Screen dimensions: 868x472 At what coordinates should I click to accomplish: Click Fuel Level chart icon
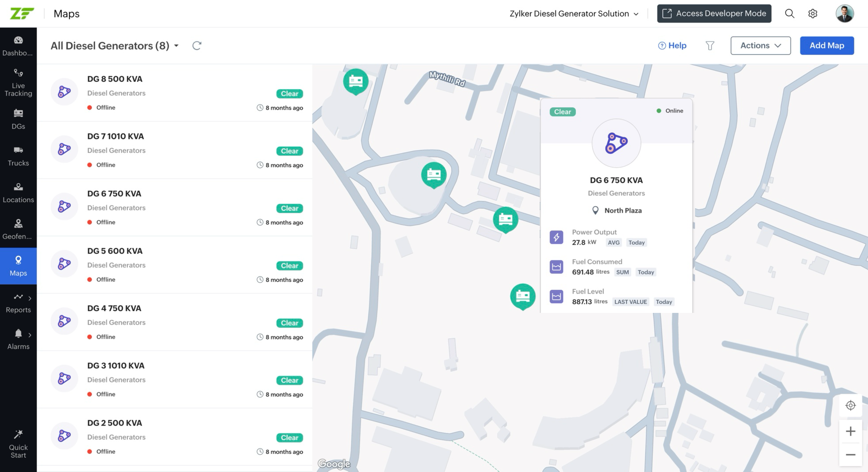click(x=556, y=296)
